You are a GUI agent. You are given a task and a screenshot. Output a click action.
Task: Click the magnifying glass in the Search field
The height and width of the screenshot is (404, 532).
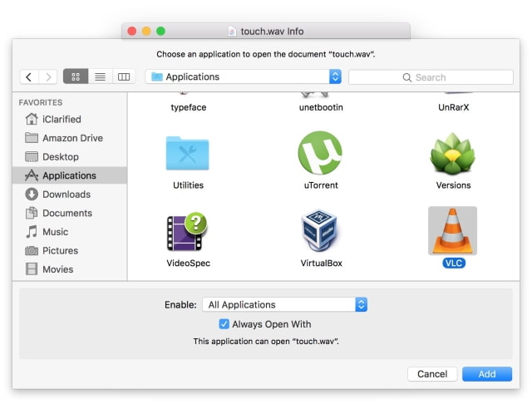tap(406, 77)
